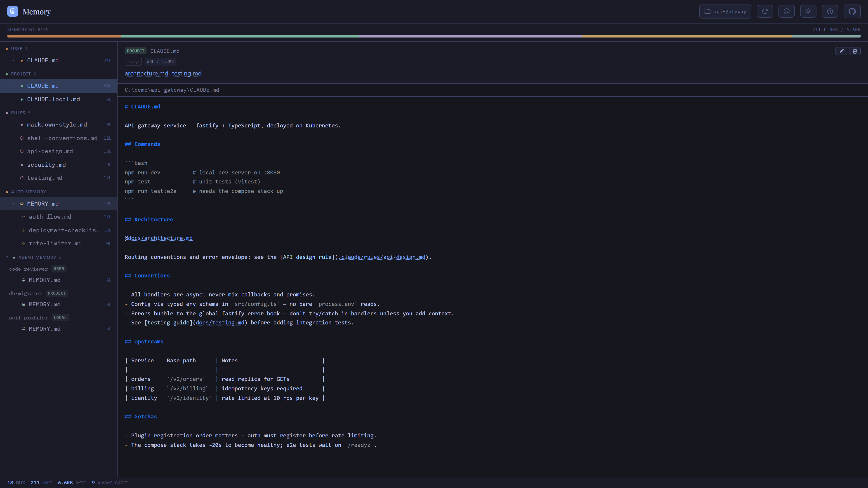Click the code-reviewer agent label
Viewport: 868px width, 488px height.
click(x=28, y=269)
